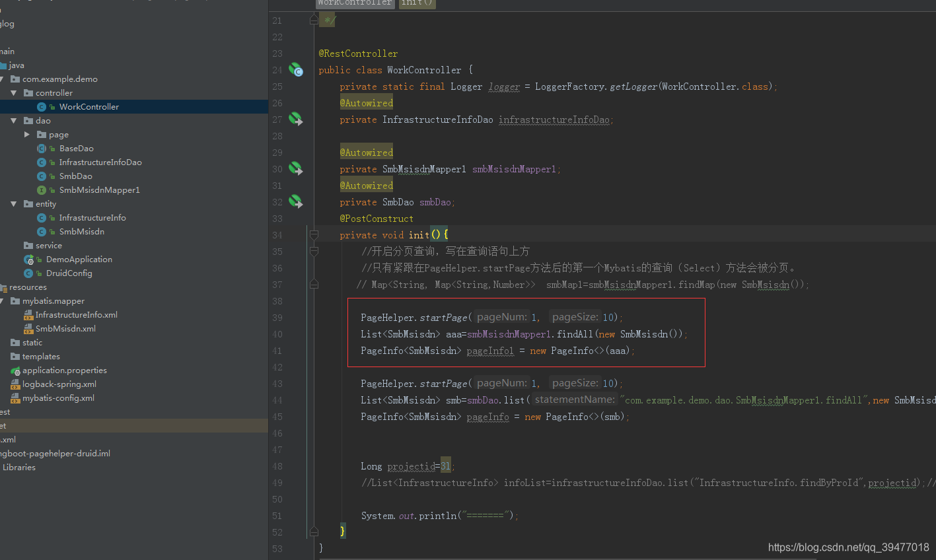Open SmbMsisdn entity class

(x=81, y=232)
